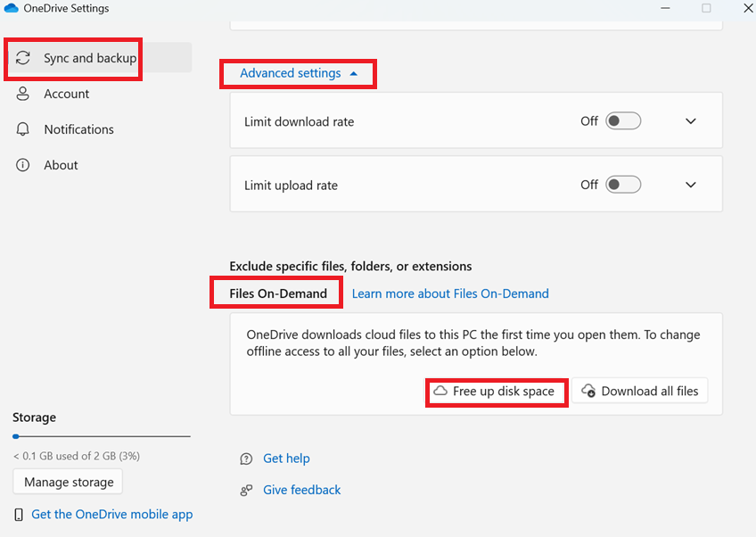Viewport: 756px width, 537px height.
Task: Expand the Limit download rate chevron
Action: pos(691,121)
